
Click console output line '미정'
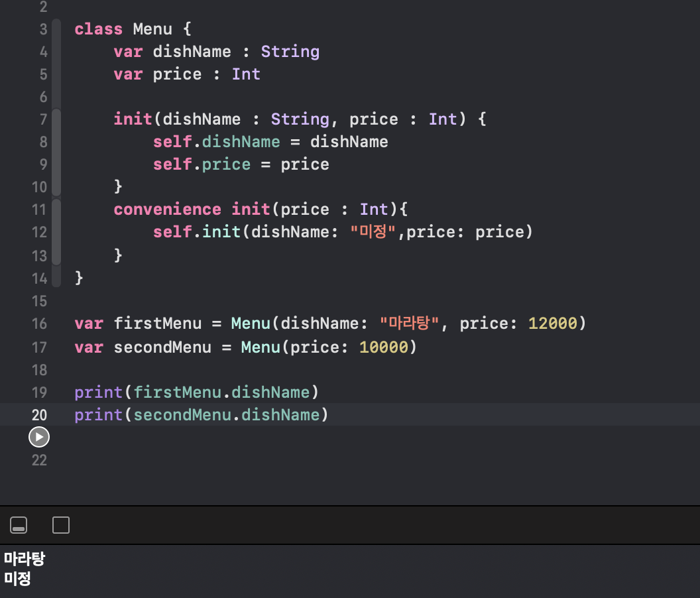[17, 579]
